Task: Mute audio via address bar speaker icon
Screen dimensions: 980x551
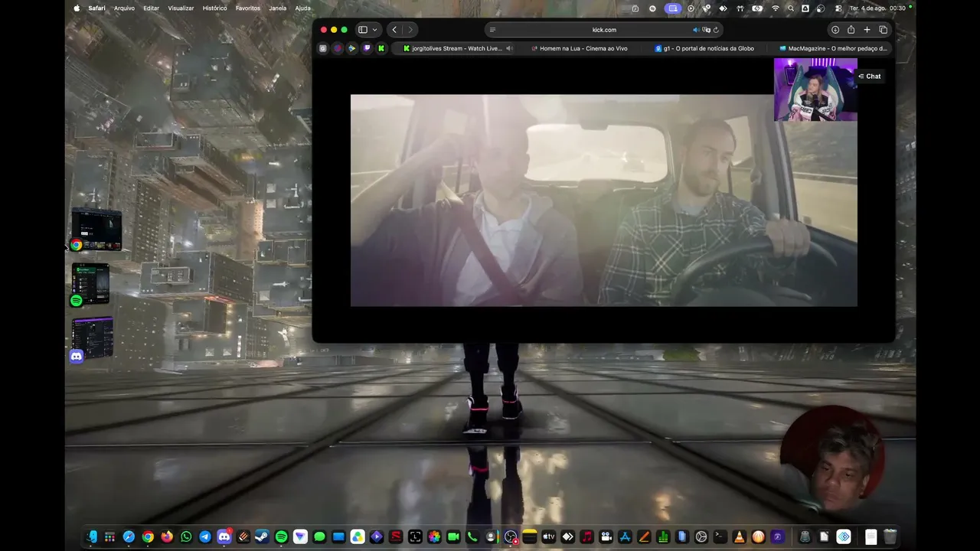Action: pos(696,30)
